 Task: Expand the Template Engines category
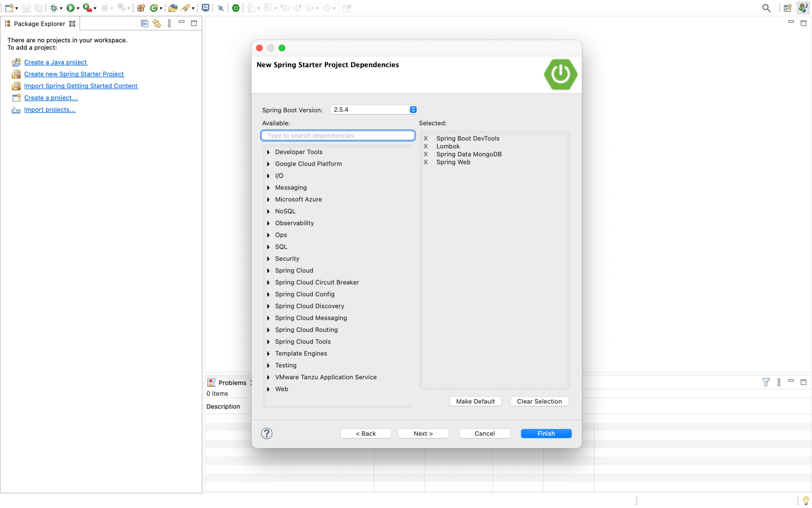tap(268, 353)
